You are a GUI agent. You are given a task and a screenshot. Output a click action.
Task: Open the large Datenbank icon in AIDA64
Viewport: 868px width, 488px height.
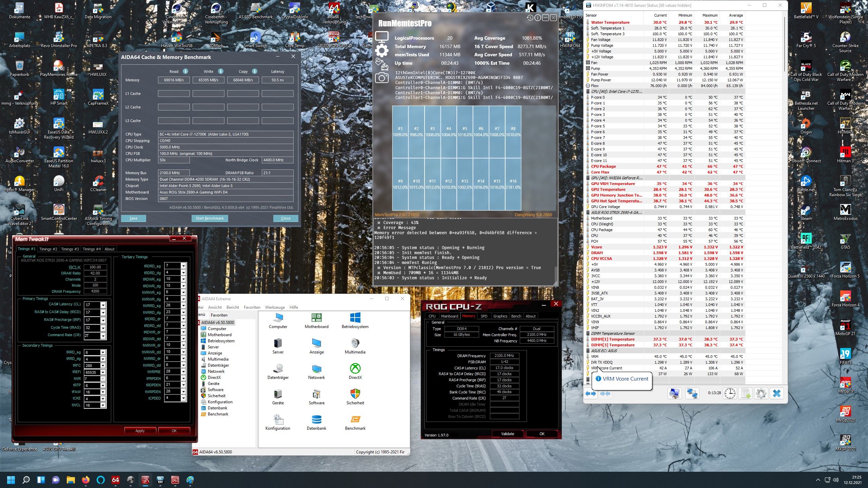point(316,422)
